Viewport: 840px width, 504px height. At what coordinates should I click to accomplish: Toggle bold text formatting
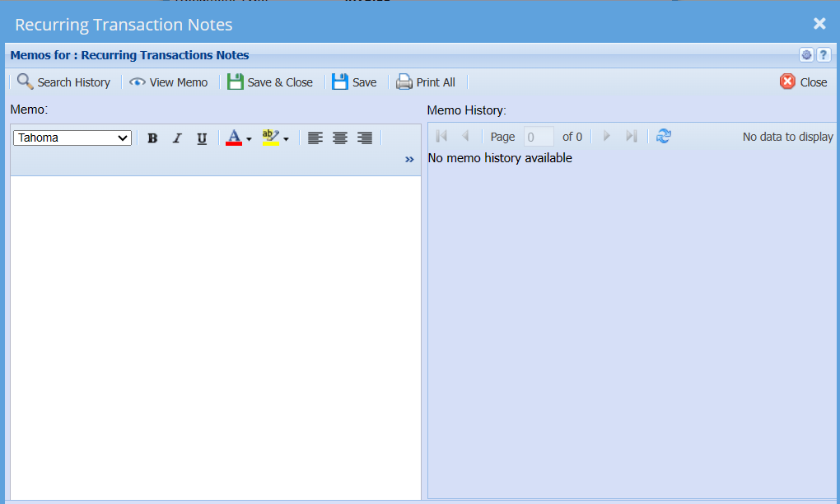[152, 138]
